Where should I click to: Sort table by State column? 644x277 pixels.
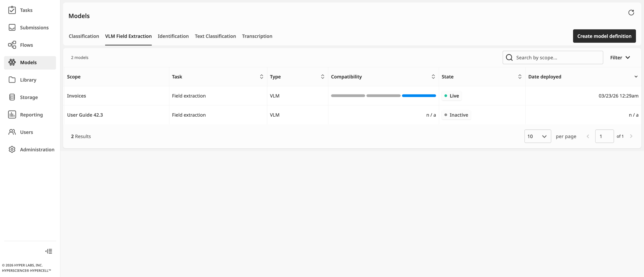click(x=519, y=77)
